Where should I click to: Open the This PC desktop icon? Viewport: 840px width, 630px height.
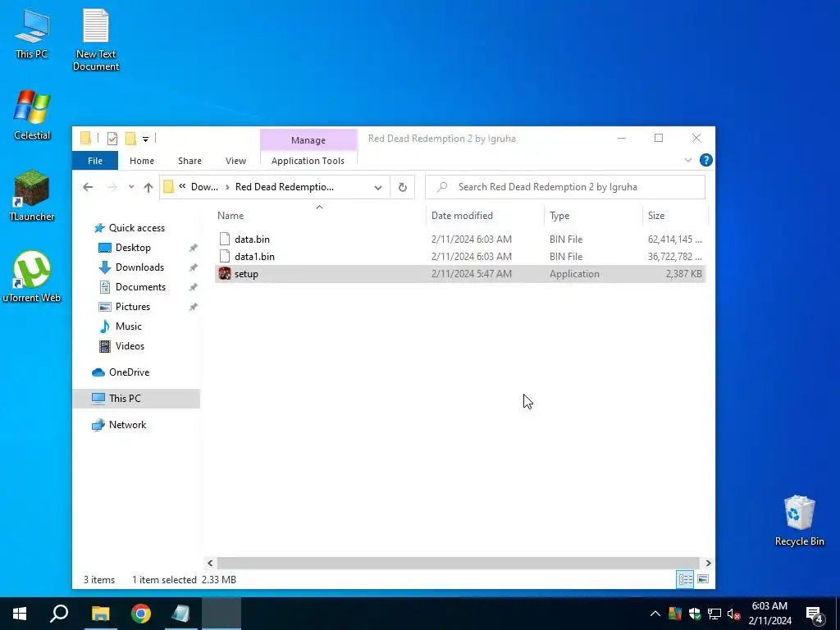[32, 33]
